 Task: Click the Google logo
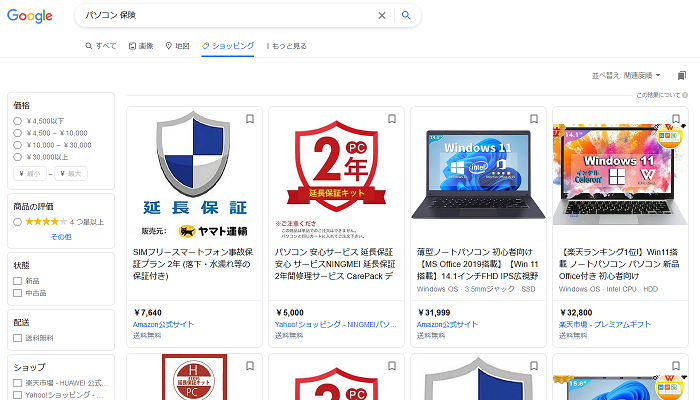(30, 16)
